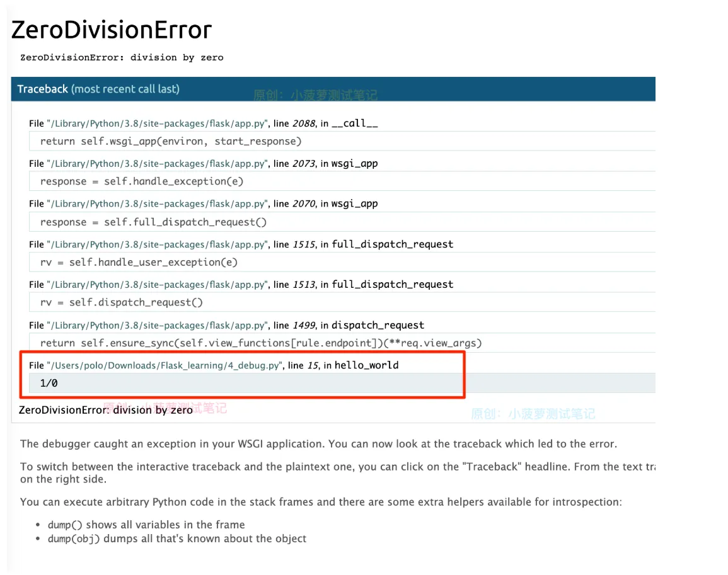
Task: Select the 'response = self.handle_exception(e)' code line
Action: [342, 181]
